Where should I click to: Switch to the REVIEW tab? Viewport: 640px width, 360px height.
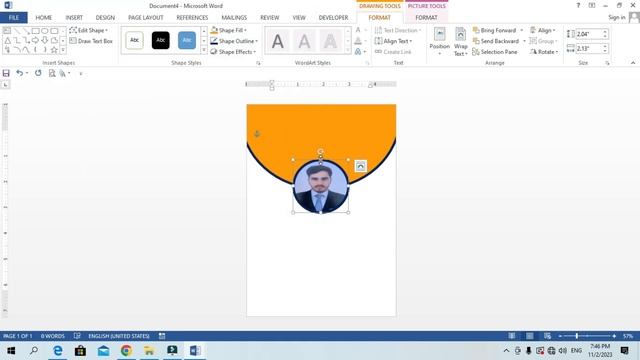coord(269,18)
